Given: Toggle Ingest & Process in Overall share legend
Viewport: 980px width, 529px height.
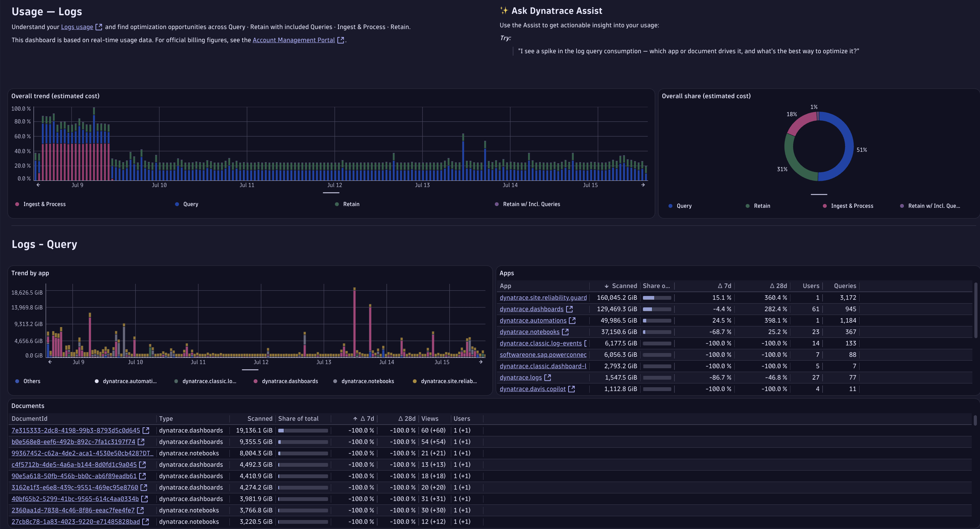Looking at the screenshot, I should tap(848, 206).
